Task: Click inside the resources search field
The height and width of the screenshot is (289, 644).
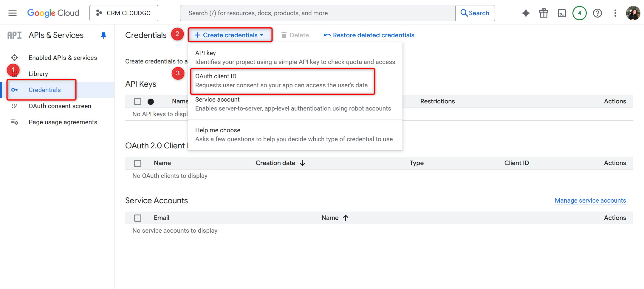Action: click(x=298, y=13)
